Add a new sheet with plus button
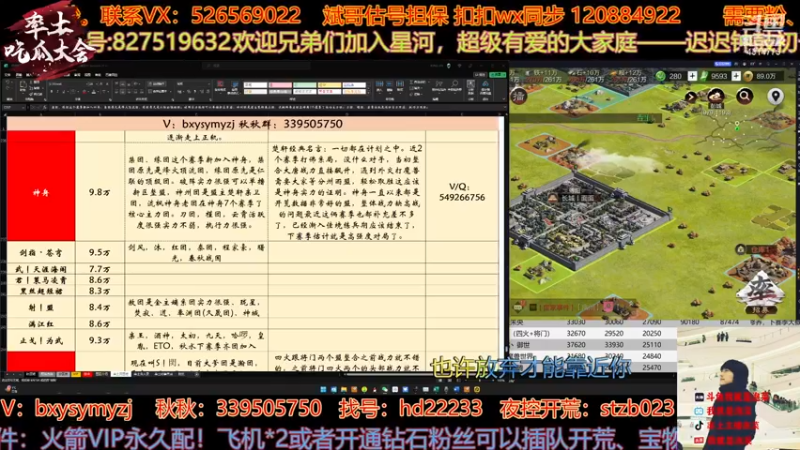 (197, 374)
